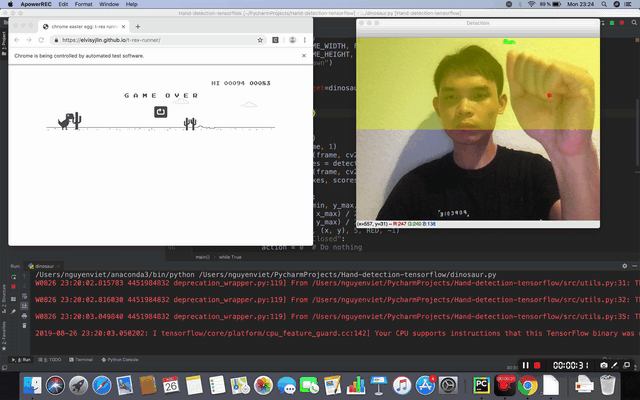The image size is (640, 400).
Task: Open Chrome's three-dot menu
Action: [x=304, y=40]
